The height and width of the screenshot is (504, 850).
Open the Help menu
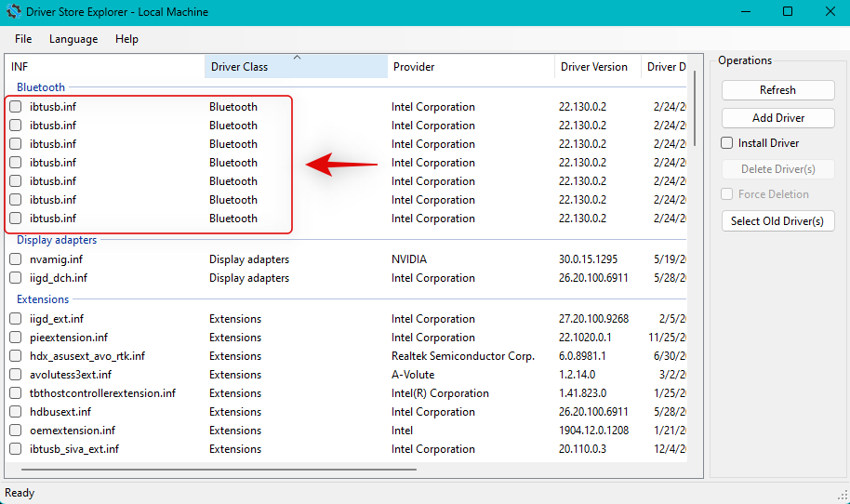coord(126,39)
